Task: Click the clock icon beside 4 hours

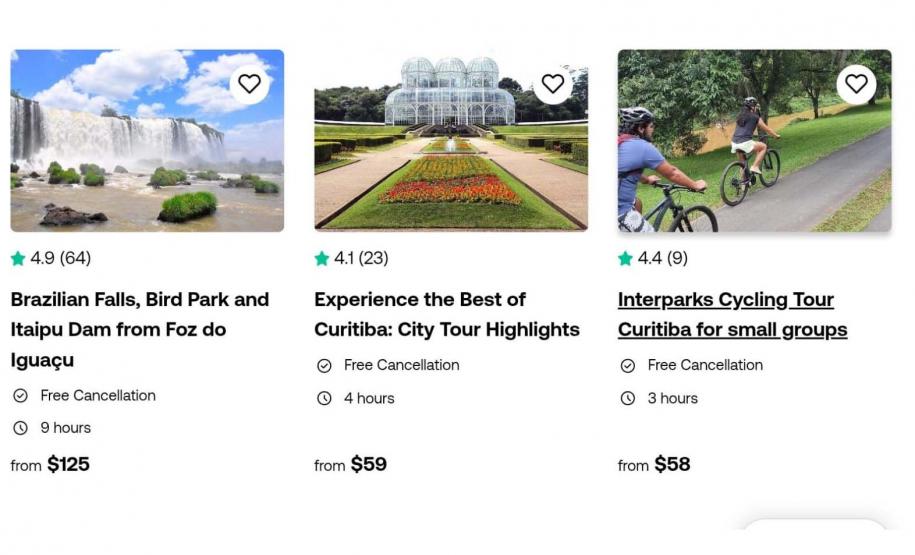Action: [x=324, y=398]
